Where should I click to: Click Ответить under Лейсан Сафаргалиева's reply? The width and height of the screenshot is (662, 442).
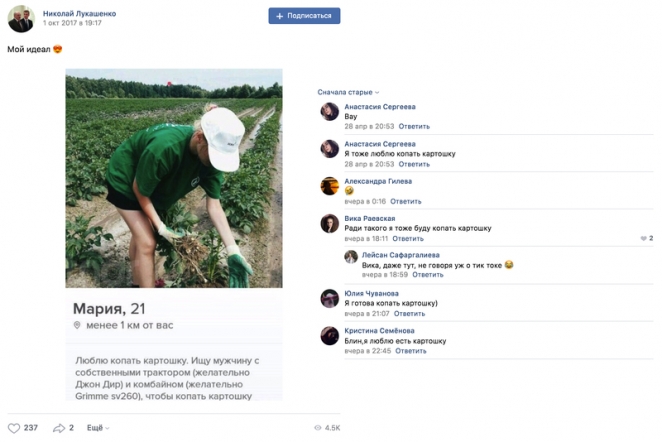coord(428,274)
